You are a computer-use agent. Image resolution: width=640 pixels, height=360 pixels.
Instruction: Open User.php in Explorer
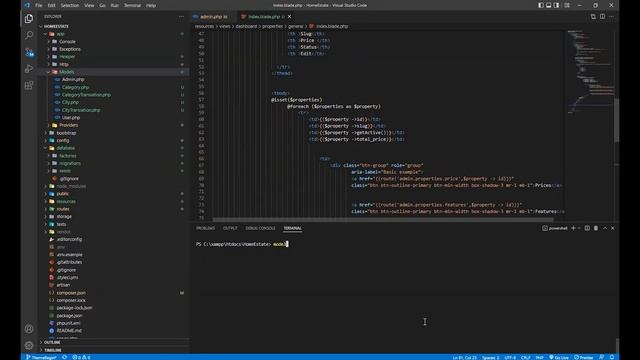(x=71, y=118)
